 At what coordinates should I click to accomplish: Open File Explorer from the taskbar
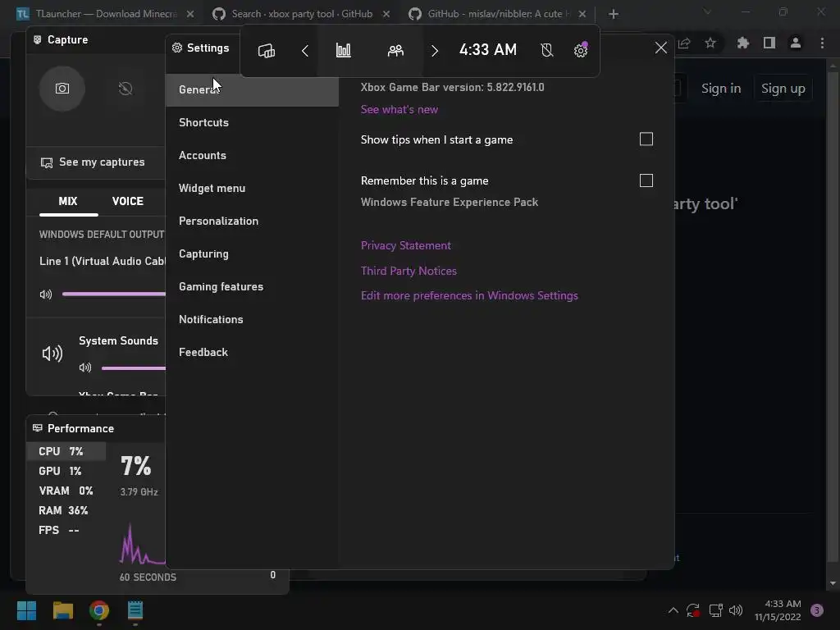pyautogui.click(x=62, y=610)
